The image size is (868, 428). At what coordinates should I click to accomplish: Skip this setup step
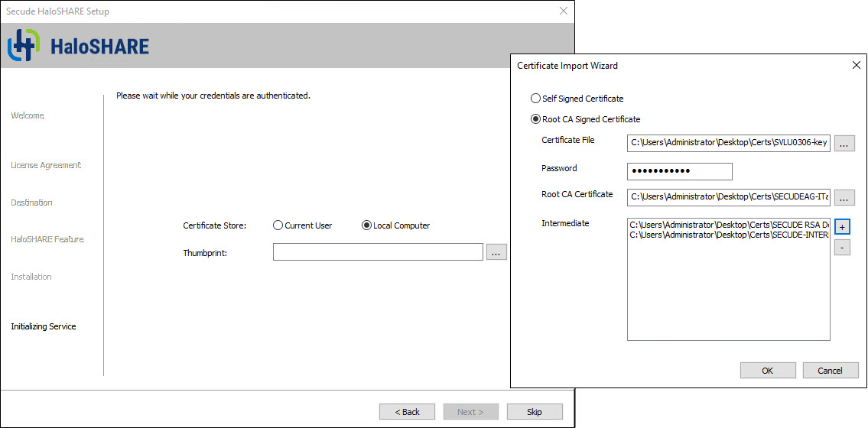pyautogui.click(x=535, y=411)
